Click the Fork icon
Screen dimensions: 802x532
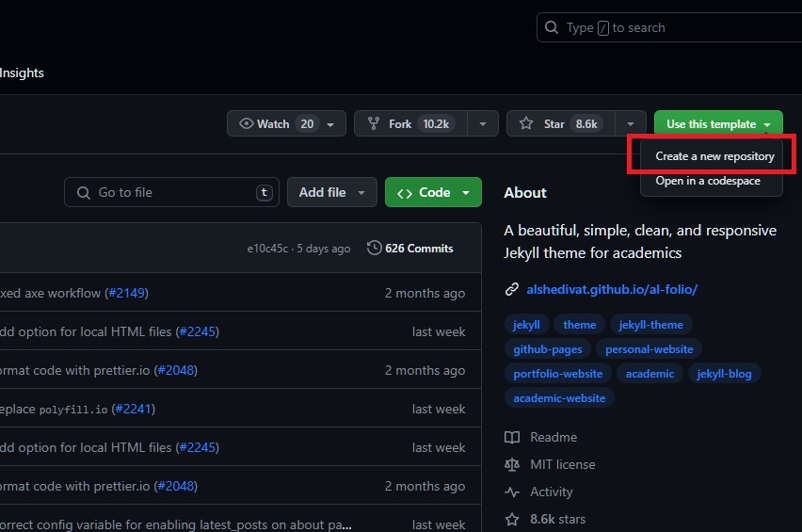pyautogui.click(x=374, y=124)
